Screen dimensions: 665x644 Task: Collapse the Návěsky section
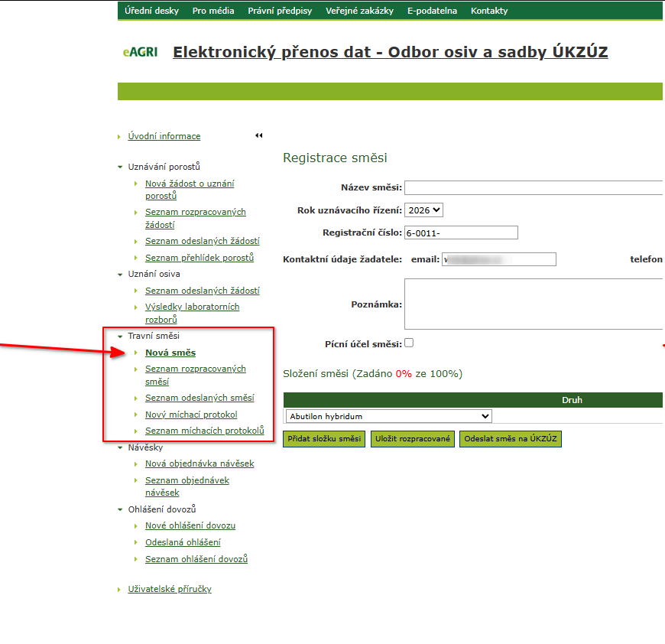(x=119, y=447)
